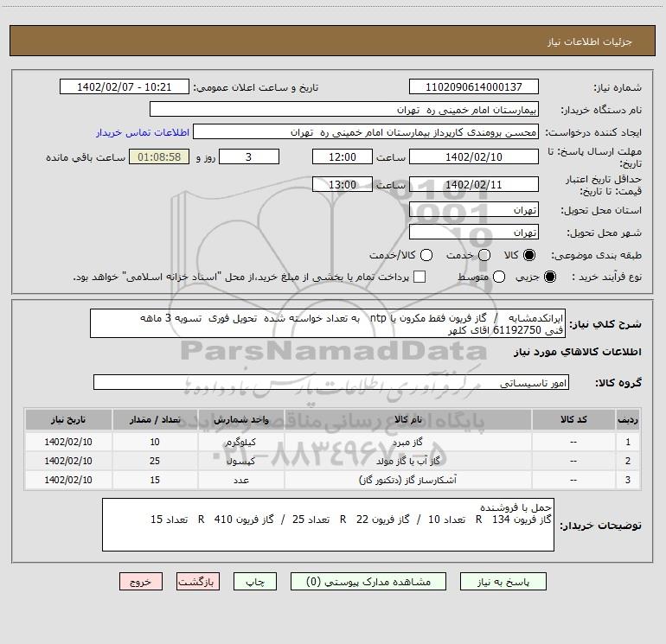The width and height of the screenshot is (666, 644).
Task: Click the کپسول unit cell
Action: tap(240, 461)
